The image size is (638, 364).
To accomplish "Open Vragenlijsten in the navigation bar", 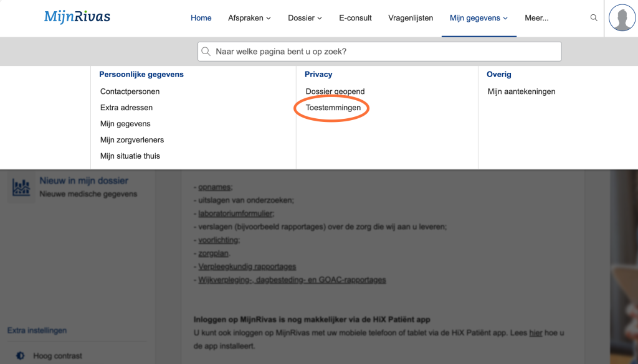I will coord(411,18).
